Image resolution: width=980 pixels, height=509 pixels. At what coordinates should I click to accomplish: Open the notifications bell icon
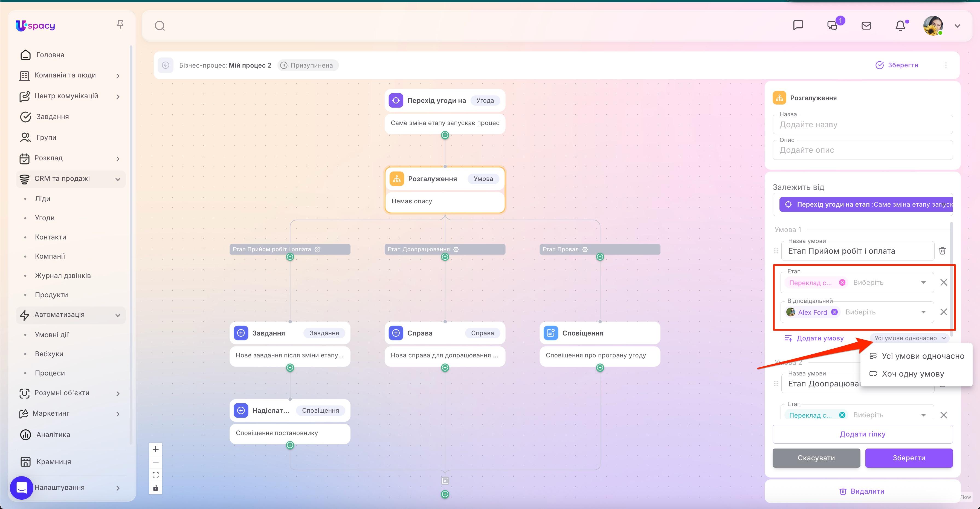[x=900, y=25]
